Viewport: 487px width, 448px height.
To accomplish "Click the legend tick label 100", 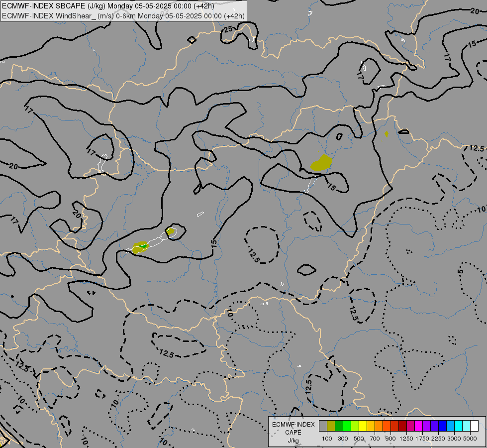I will (x=327, y=439).
